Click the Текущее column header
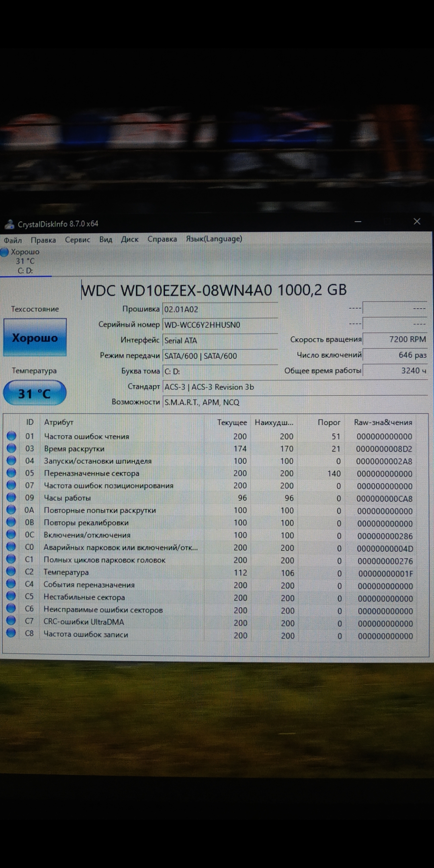Screen dimensions: 434x868 (x=232, y=422)
